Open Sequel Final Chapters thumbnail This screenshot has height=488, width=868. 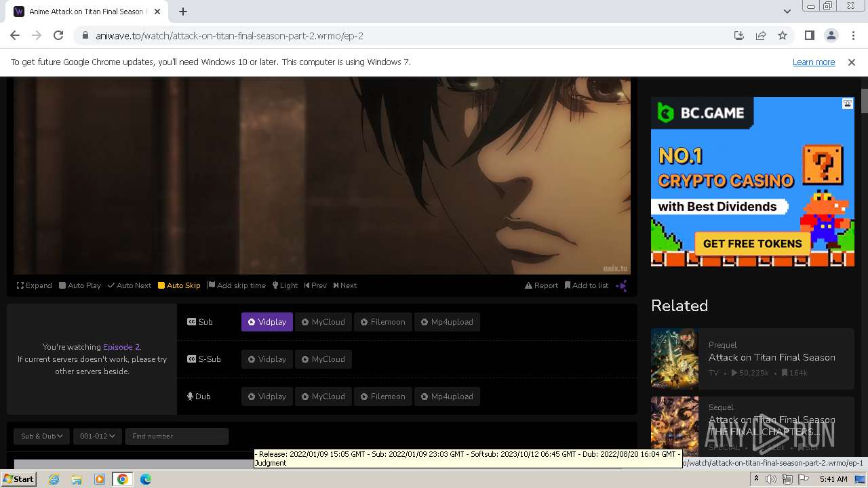[x=675, y=426]
